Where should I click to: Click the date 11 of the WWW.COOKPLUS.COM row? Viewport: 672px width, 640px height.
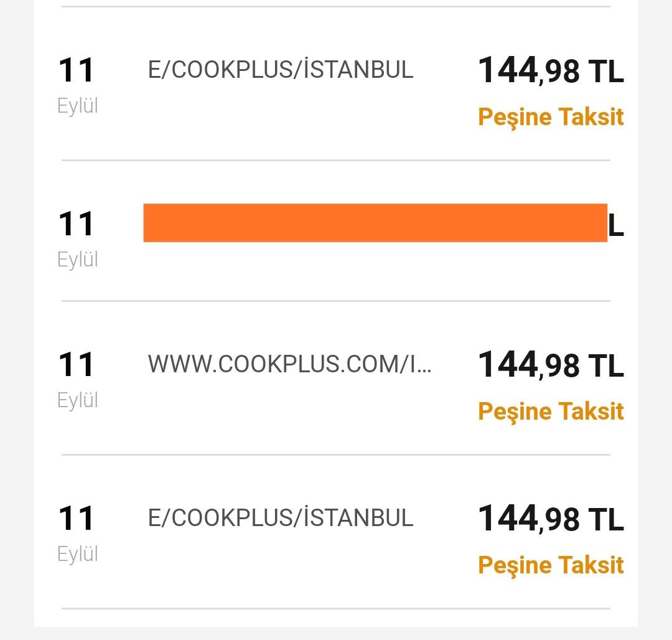coord(76,365)
